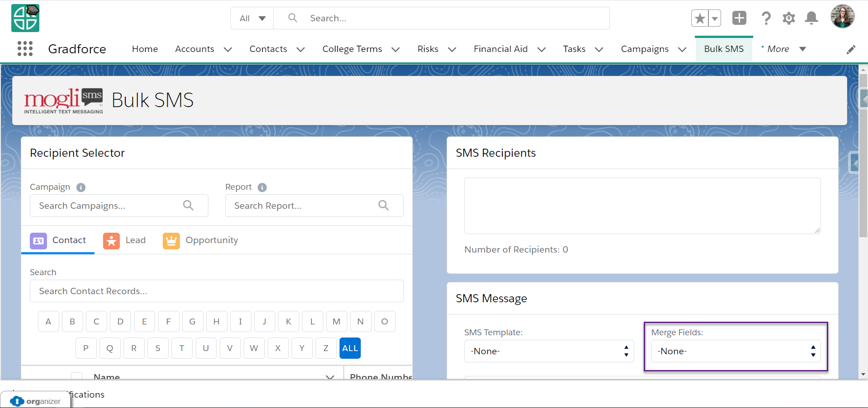Open the Risks tab
Image resolution: width=868 pixels, height=408 pixels.
click(428, 49)
